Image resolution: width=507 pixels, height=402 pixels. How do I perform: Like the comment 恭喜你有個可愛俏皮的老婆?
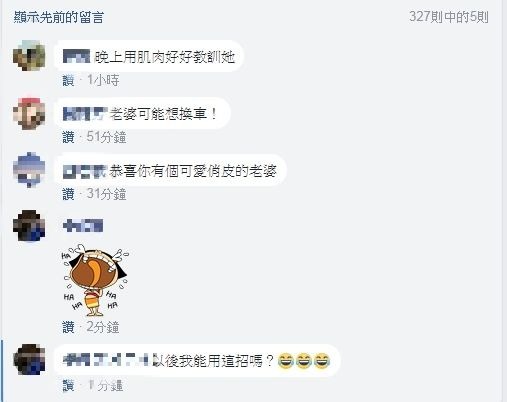pyautogui.click(x=68, y=194)
